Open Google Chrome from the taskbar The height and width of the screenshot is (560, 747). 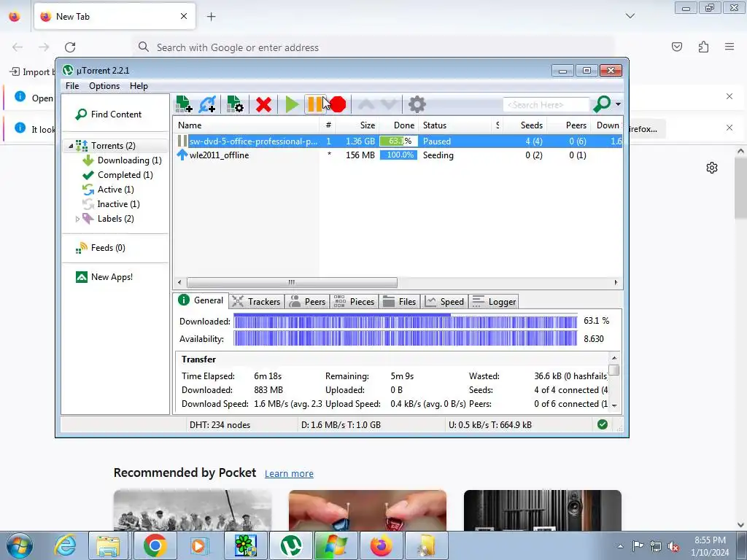tap(155, 545)
